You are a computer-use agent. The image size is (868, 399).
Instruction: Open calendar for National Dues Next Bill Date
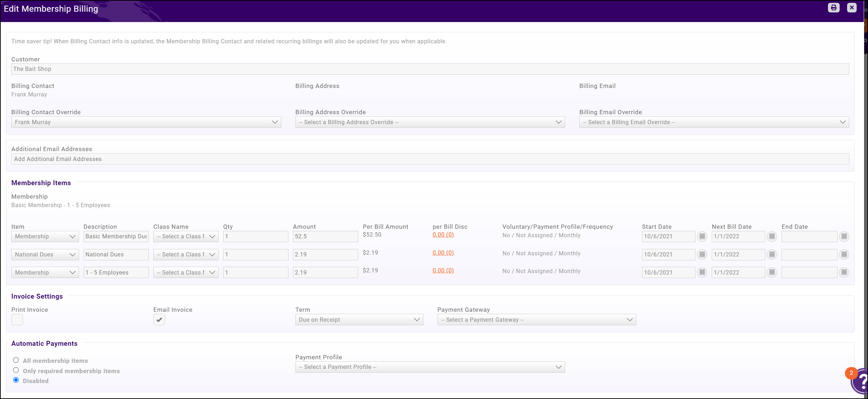coord(772,254)
